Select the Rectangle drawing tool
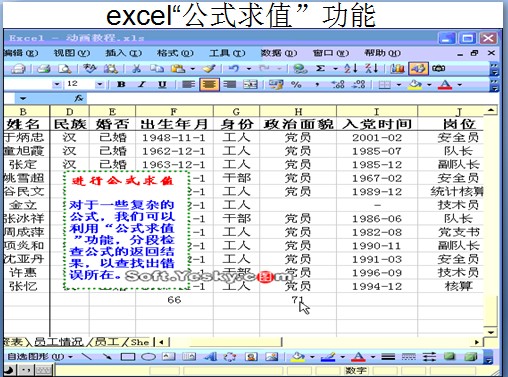Screen dimensions: 508x377 (128, 357)
